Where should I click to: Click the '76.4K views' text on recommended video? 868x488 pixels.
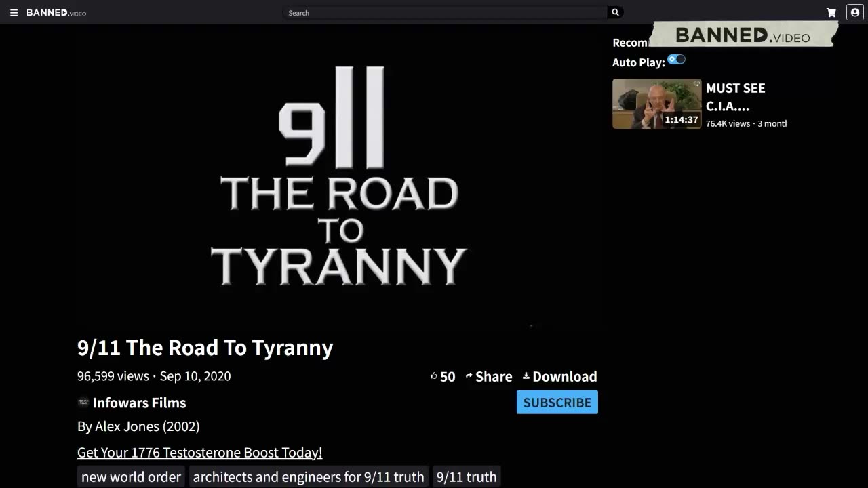click(x=728, y=123)
